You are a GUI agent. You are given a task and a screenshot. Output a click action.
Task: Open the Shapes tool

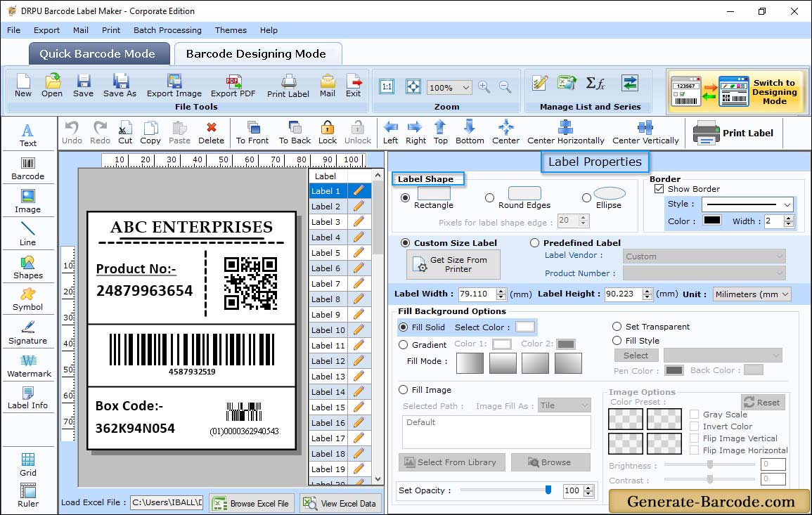click(27, 268)
